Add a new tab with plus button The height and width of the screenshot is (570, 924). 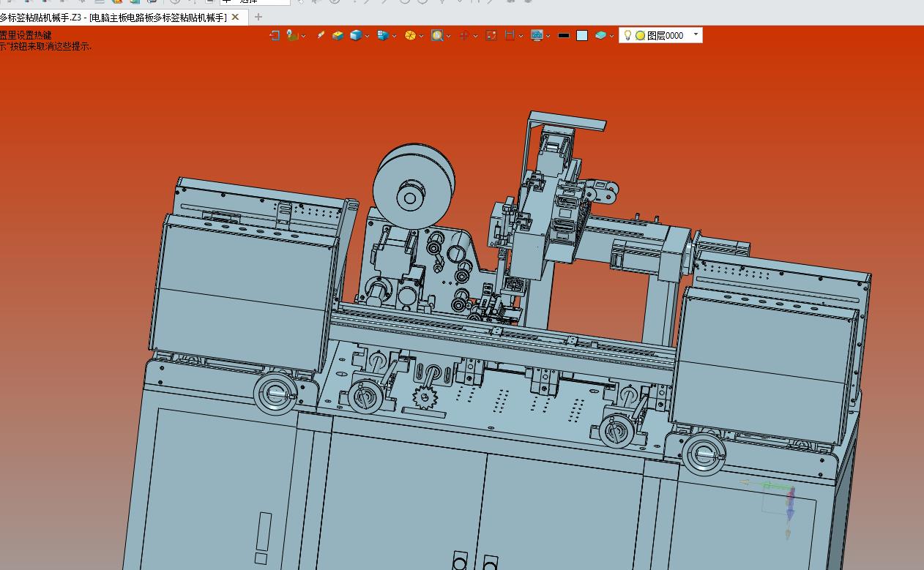tap(258, 17)
